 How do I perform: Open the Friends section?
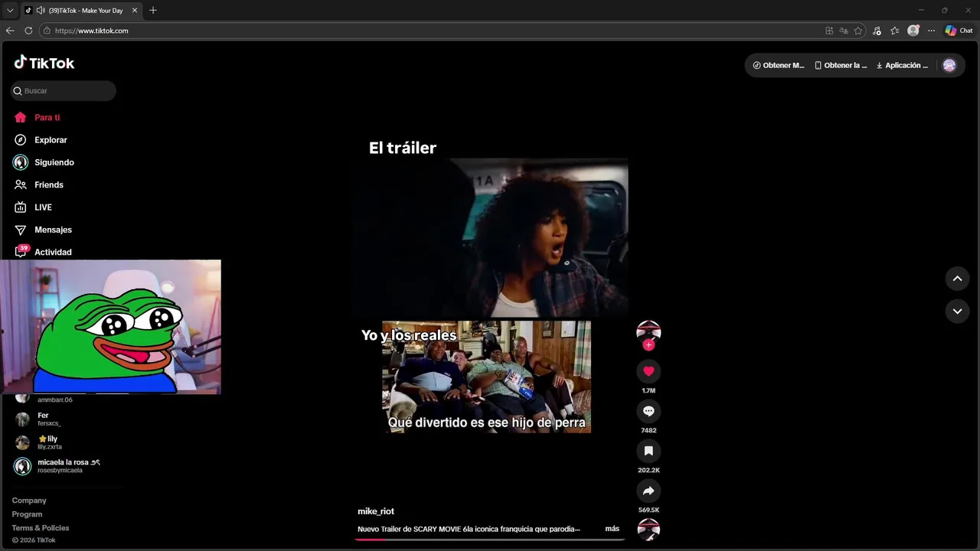(x=38, y=184)
